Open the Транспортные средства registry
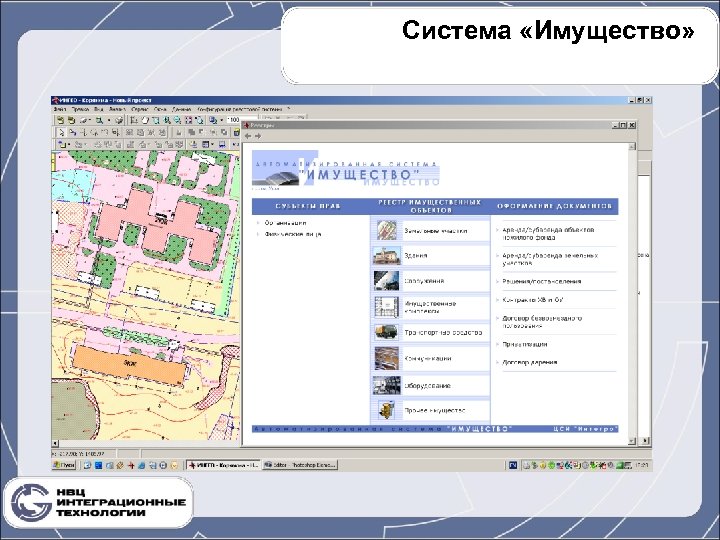 [x=443, y=332]
